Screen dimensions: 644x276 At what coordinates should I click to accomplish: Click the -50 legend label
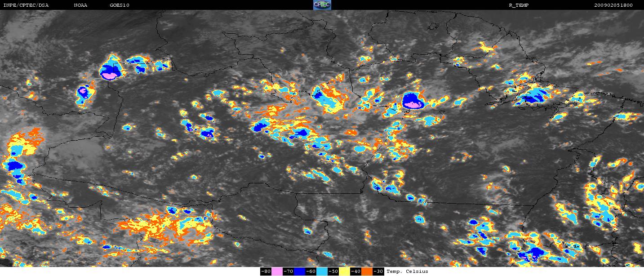(x=333, y=272)
